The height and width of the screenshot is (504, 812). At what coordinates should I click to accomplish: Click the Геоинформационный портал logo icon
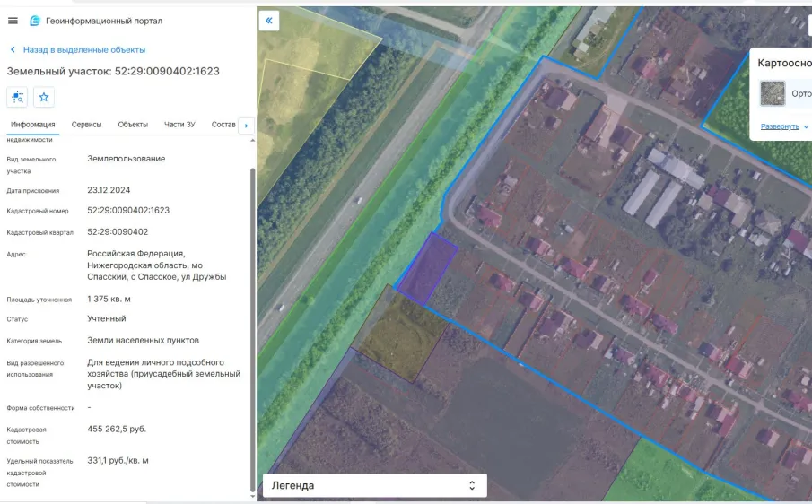tap(35, 21)
